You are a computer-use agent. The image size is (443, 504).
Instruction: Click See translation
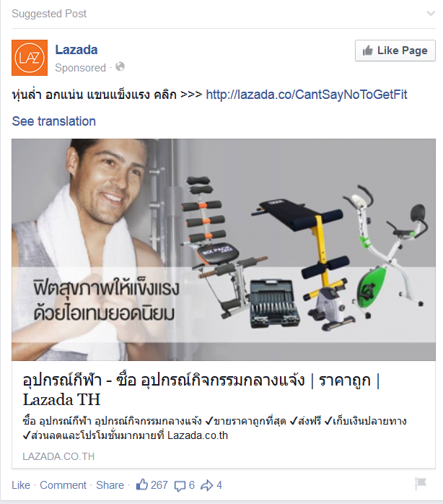pos(54,121)
